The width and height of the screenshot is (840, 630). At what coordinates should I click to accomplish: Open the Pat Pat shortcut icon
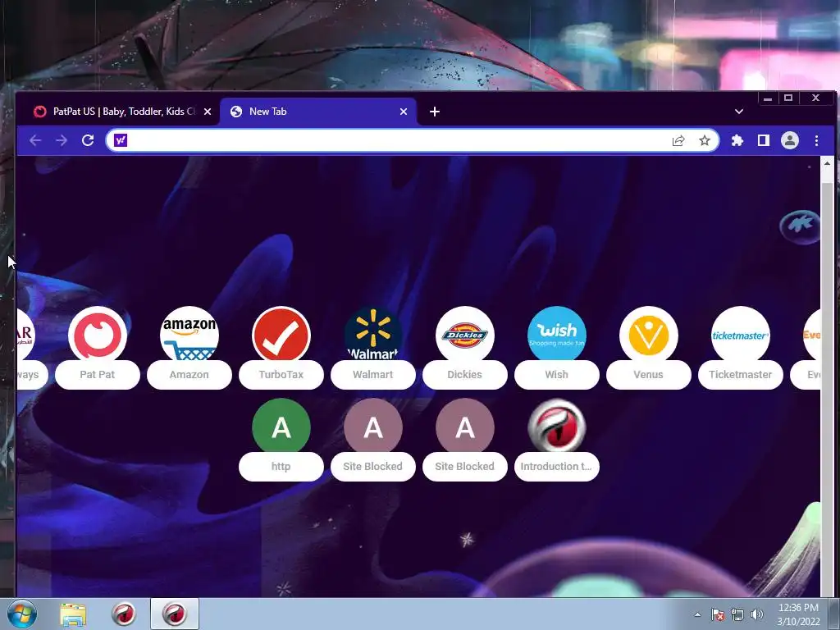click(97, 335)
